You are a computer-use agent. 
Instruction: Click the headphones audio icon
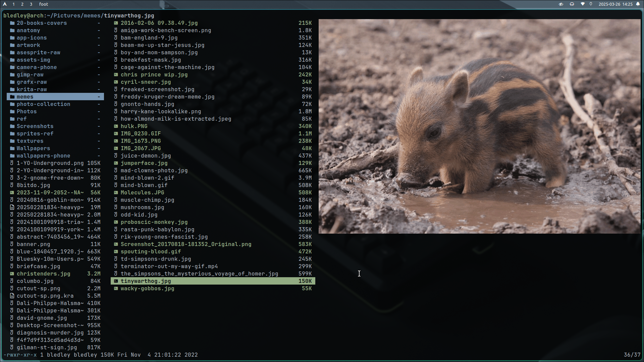click(572, 4)
